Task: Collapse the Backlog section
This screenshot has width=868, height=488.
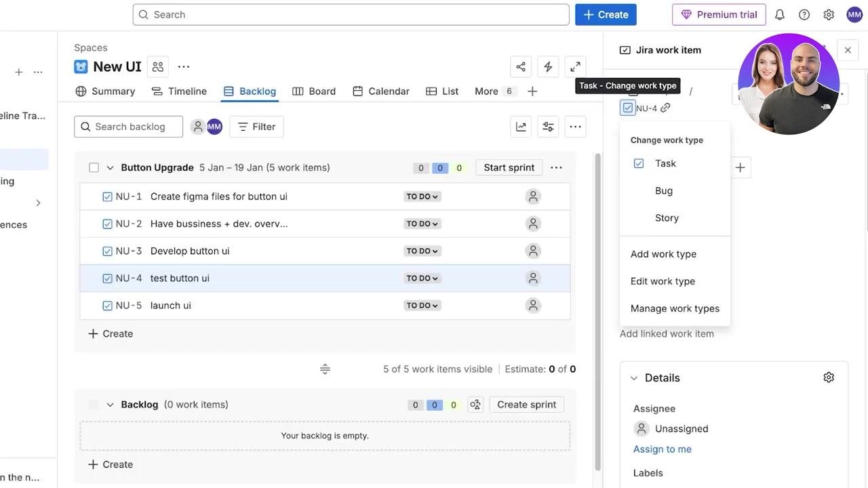Action: 110,405
